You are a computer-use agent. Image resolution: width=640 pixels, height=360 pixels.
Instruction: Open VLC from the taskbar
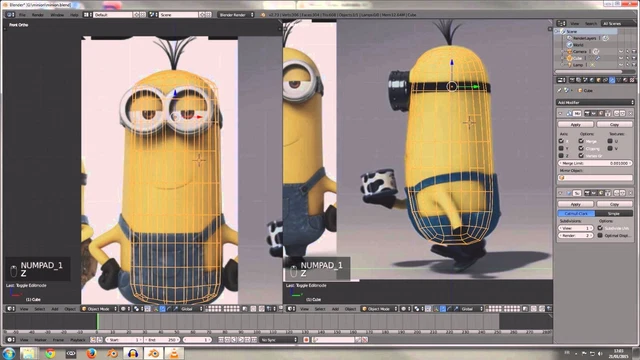(x=174, y=353)
